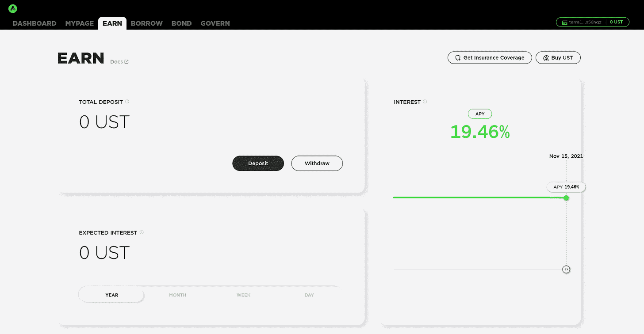Switch to the MyPage tab
644x334 pixels.
80,23
